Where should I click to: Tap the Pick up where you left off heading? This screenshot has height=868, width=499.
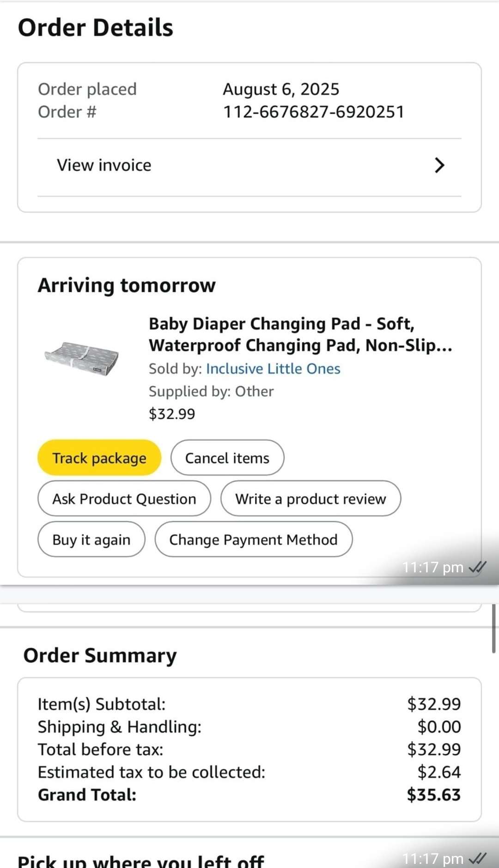[x=140, y=861]
